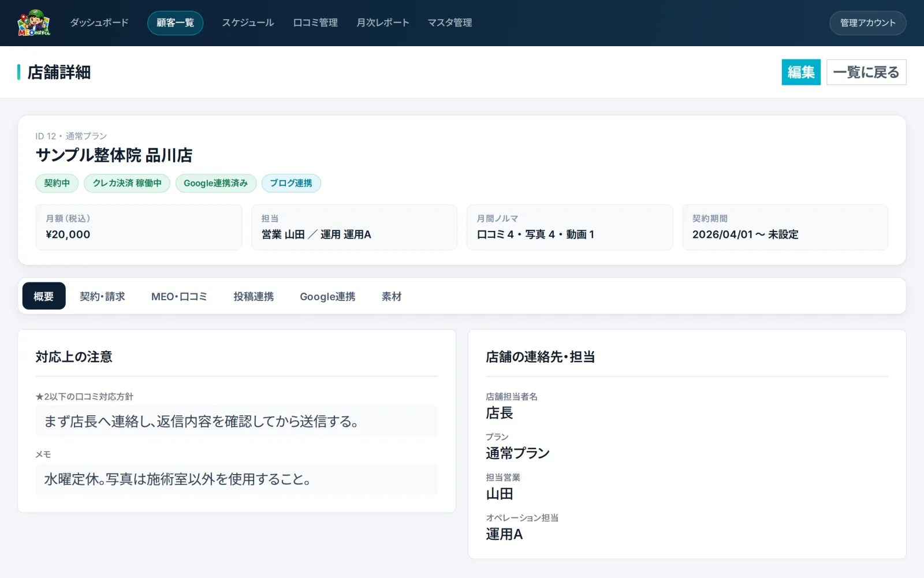Click the monthly fee ¥20,000 value
Screen dimensions: 924x578
point(68,234)
